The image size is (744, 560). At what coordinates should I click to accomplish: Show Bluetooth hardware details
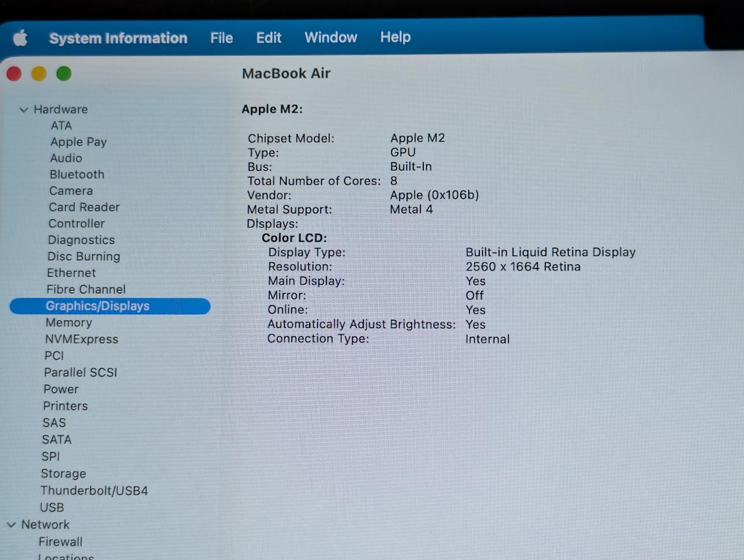77,175
